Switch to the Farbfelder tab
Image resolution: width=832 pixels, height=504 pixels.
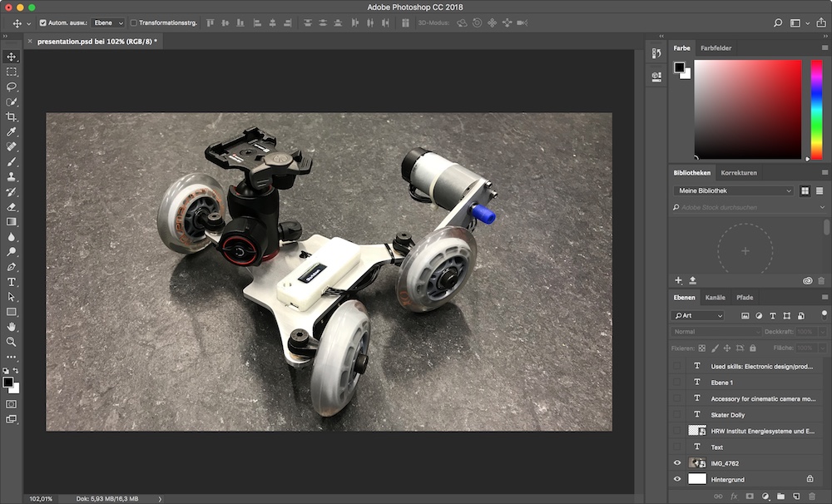[x=716, y=47]
